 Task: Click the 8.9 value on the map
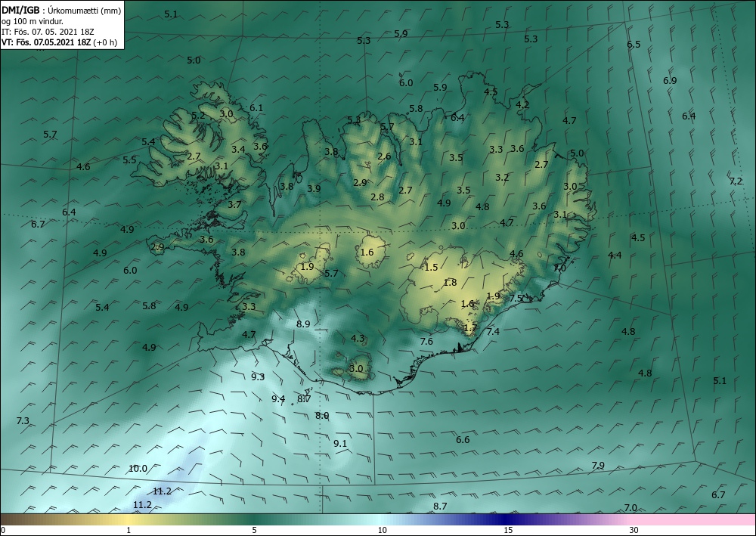(303, 324)
